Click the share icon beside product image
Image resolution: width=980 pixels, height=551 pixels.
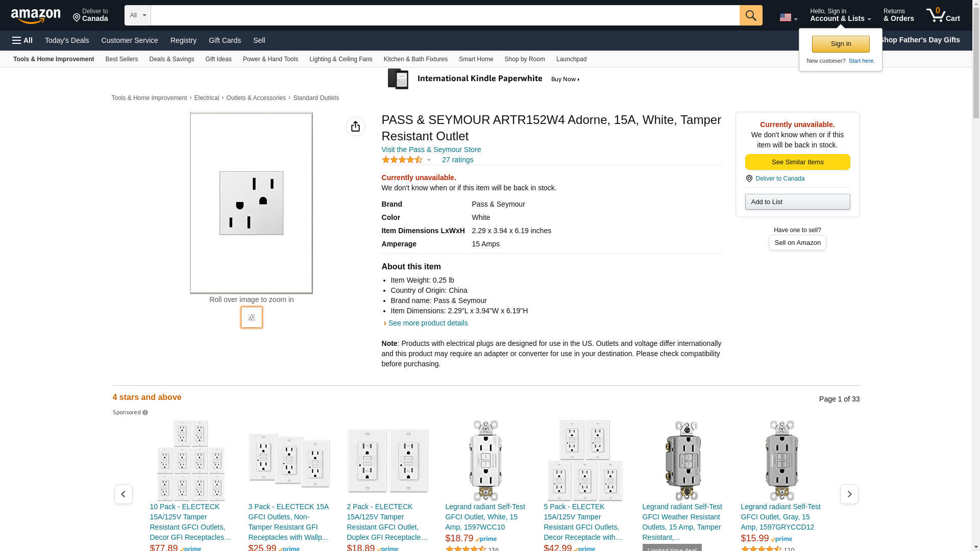tap(355, 127)
